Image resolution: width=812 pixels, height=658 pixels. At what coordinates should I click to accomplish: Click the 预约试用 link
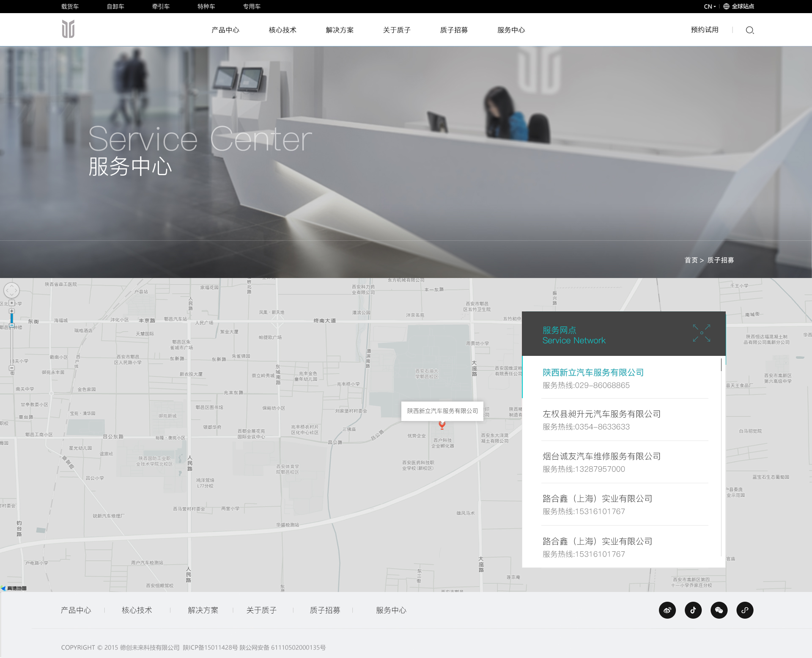click(705, 30)
